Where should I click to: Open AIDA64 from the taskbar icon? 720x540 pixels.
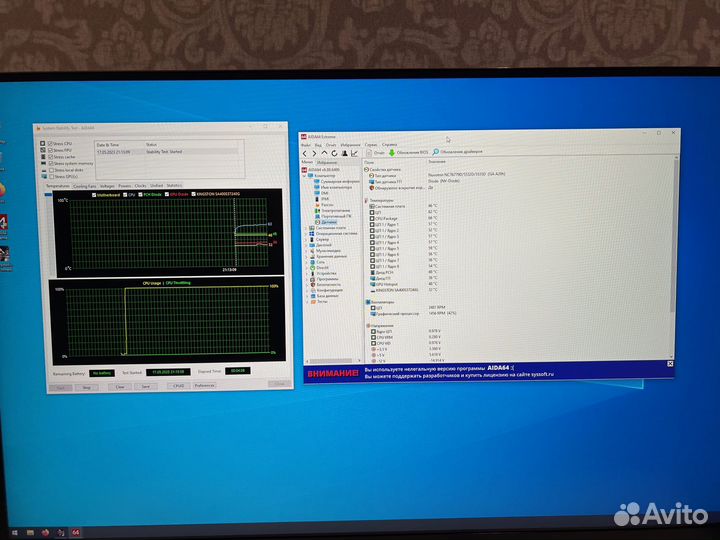coord(76,533)
